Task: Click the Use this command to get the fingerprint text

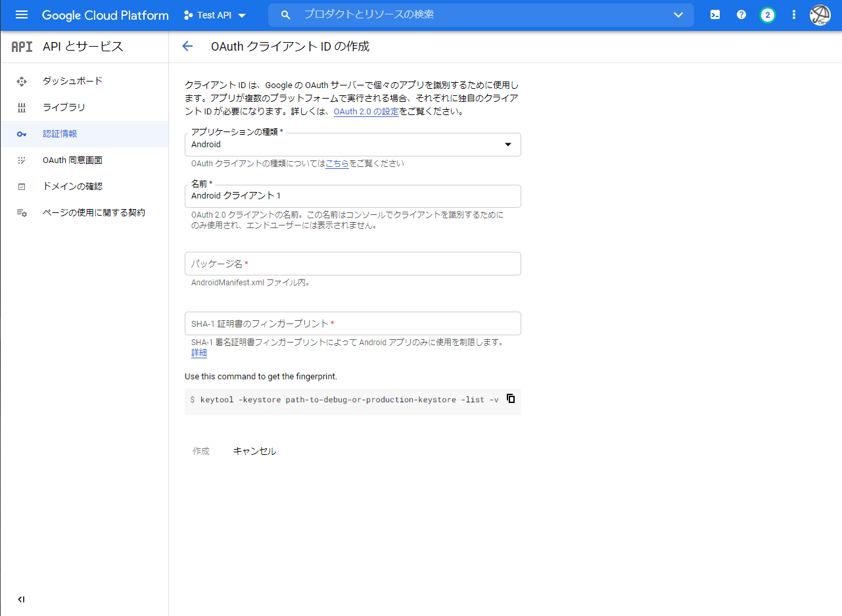Action: (261, 377)
